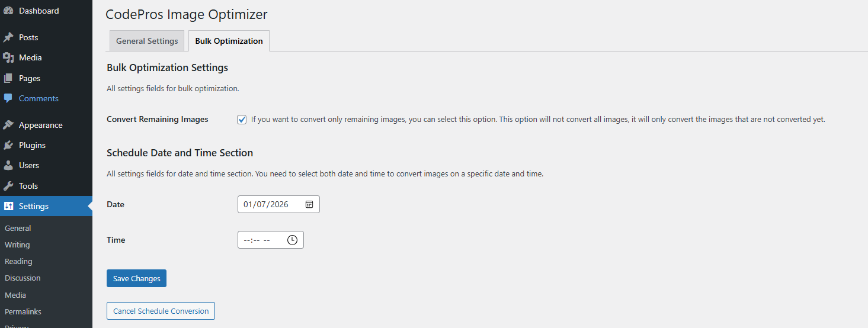
Task: Click the Schedule Date and Time Section heading
Action: 180,153
